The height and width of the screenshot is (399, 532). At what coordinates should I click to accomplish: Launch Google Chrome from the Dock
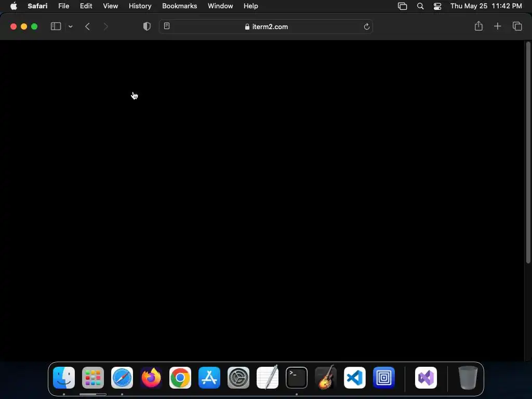(x=180, y=377)
